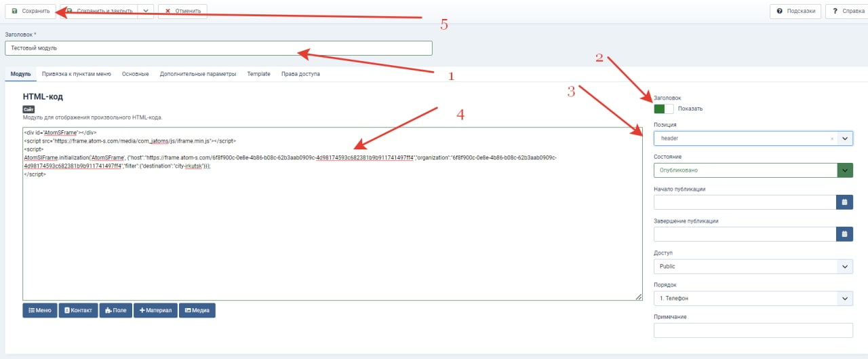Open the Права доступа tab
This screenshot has width=868, height=359.
[300, 74]
